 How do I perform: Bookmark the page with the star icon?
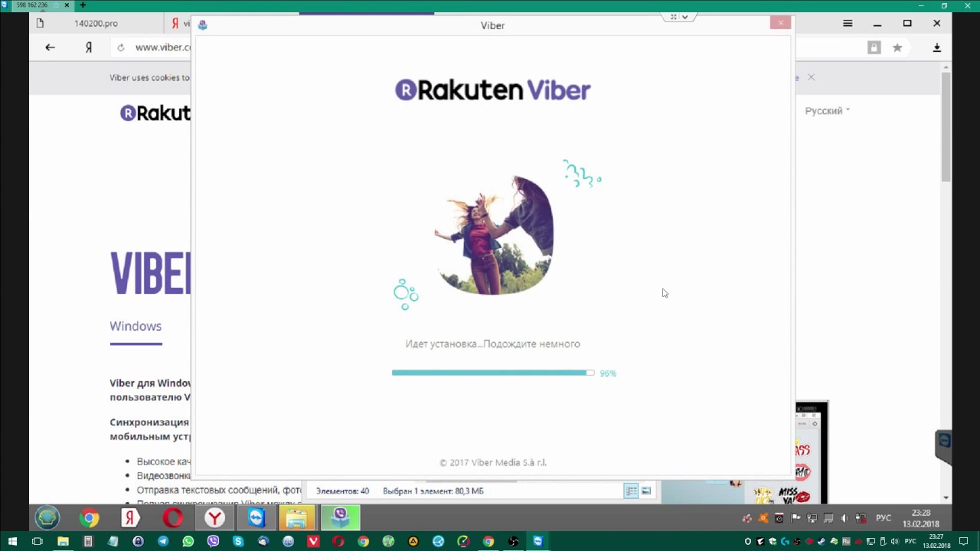[x=897, y=47]
